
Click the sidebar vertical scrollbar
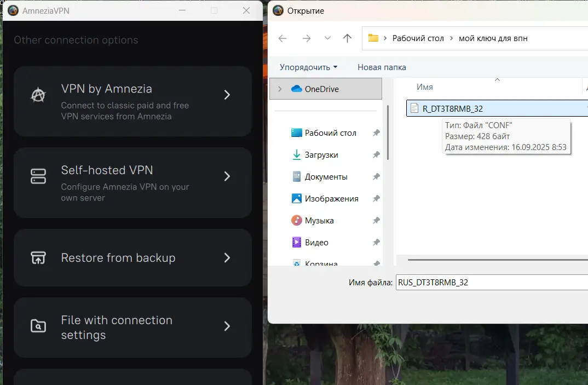point(388,131)
